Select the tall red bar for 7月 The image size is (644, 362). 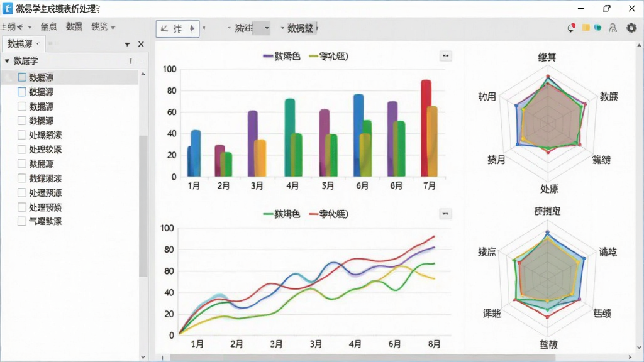[x=426, y=128]
